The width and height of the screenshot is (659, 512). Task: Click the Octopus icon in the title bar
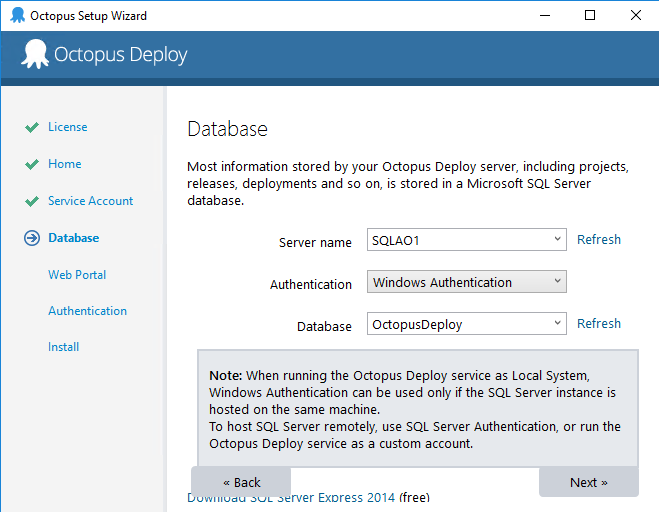click(18, 16)
